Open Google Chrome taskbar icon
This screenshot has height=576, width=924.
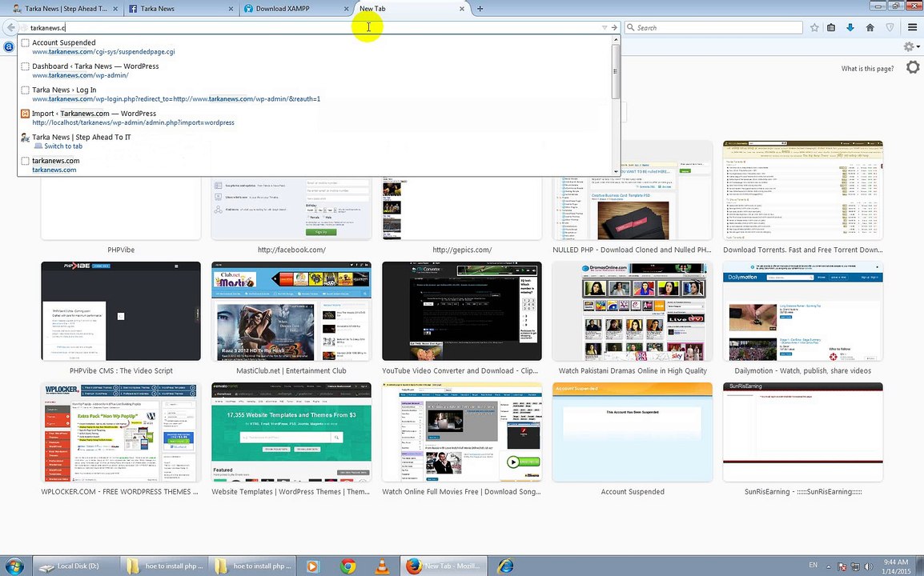348,566
